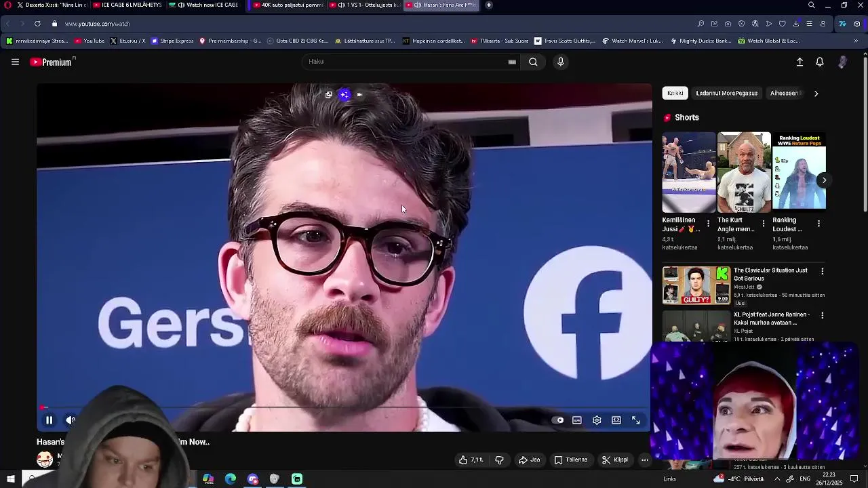Image resolution: width=868 pixels, height=488 pixels.
Task: Click the favorites heart icon in toolbar
Action: (782, 24)
